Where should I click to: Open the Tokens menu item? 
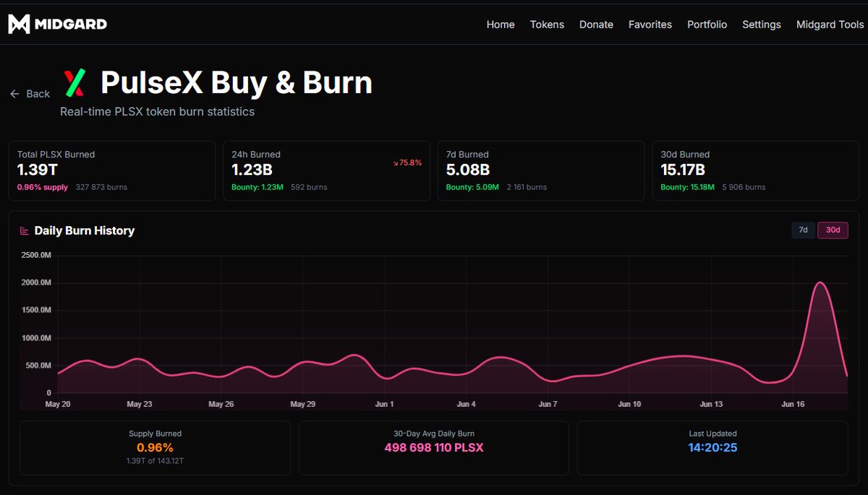click(547, 25)
